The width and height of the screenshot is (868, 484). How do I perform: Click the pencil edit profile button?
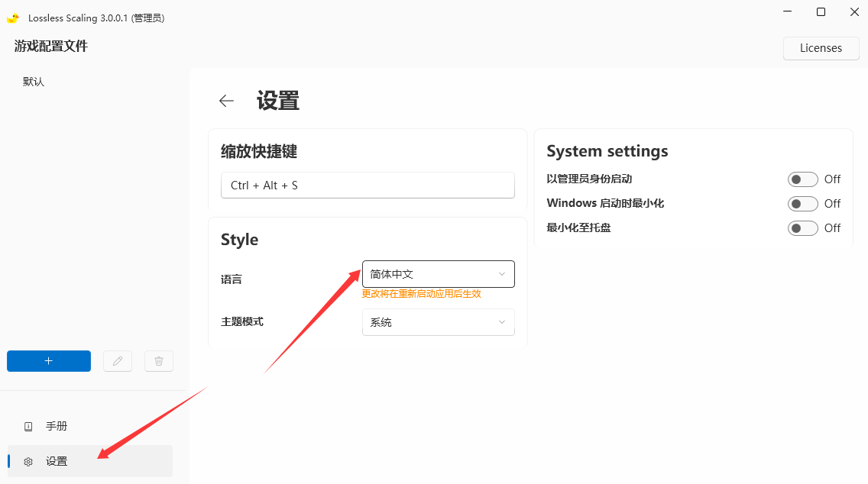[x=118, y=361]
